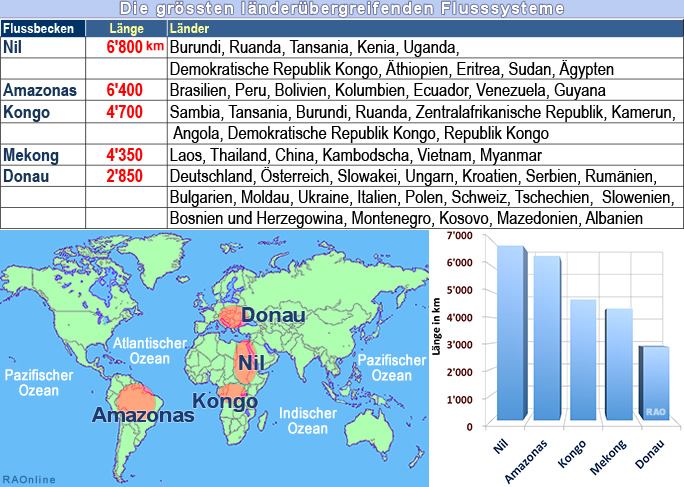The height and width of the screenshot is (487, 684).
Task: Click the row starting 'Demokratische Republik Kongo, Äthiopien'
Action: (425, 69)
